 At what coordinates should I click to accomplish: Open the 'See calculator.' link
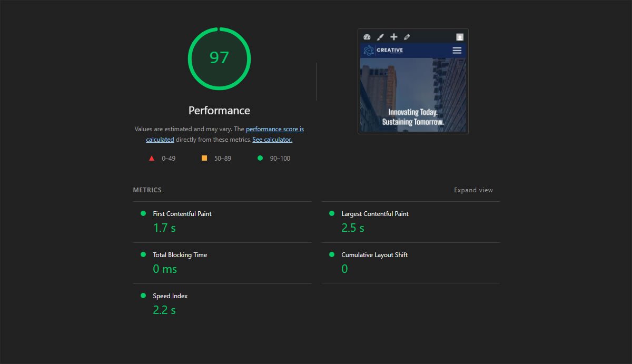coord(272,140)
